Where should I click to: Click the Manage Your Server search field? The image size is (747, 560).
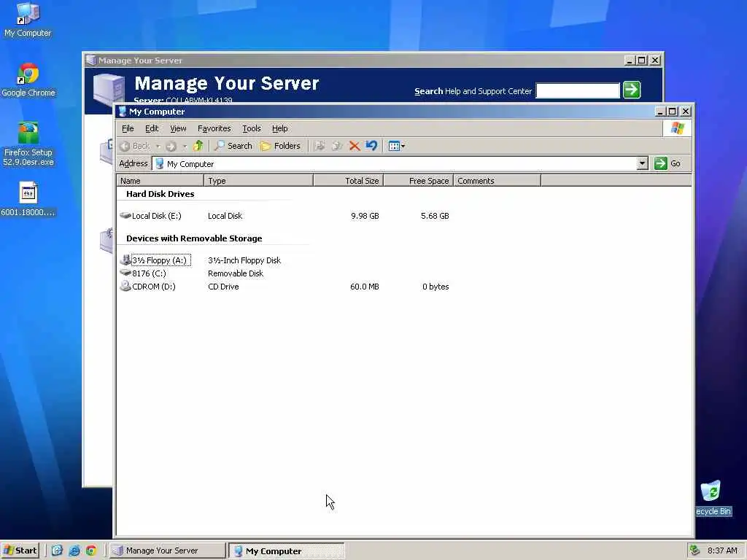[x=578, y=90]
